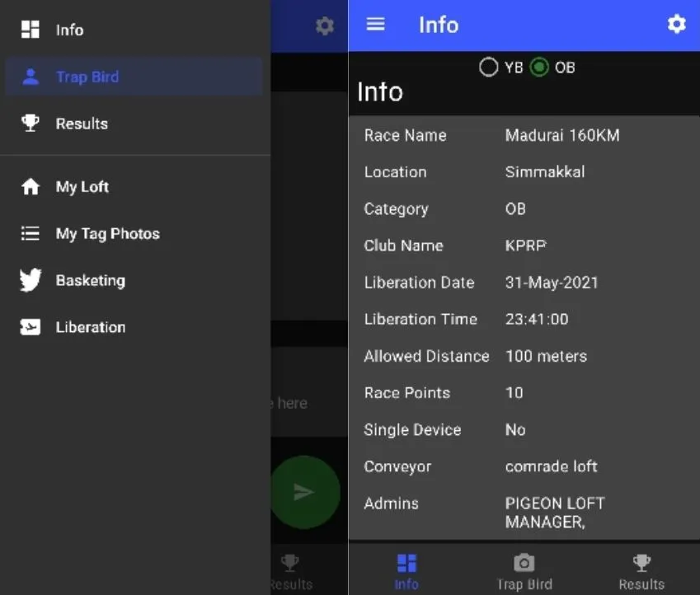700x595 pixels.
Task: Open the My Tag Photos list icon
Action: (30, 234)
